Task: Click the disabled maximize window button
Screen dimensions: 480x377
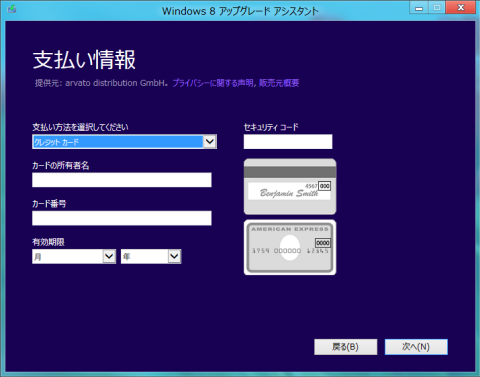Action: coord(437,7)
